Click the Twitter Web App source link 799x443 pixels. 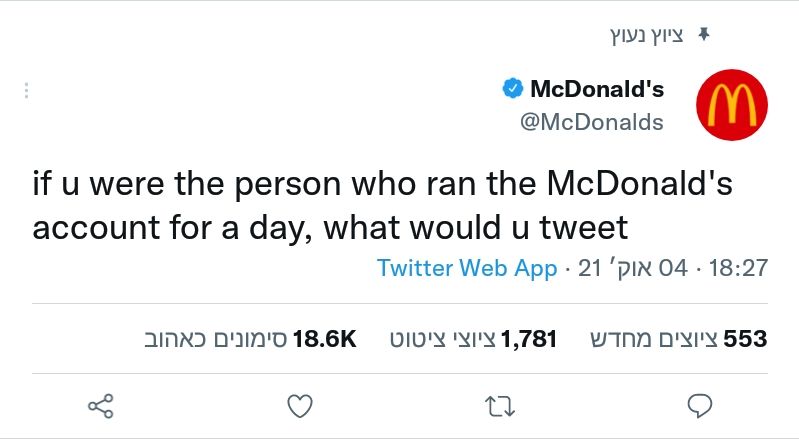(467, 268)
